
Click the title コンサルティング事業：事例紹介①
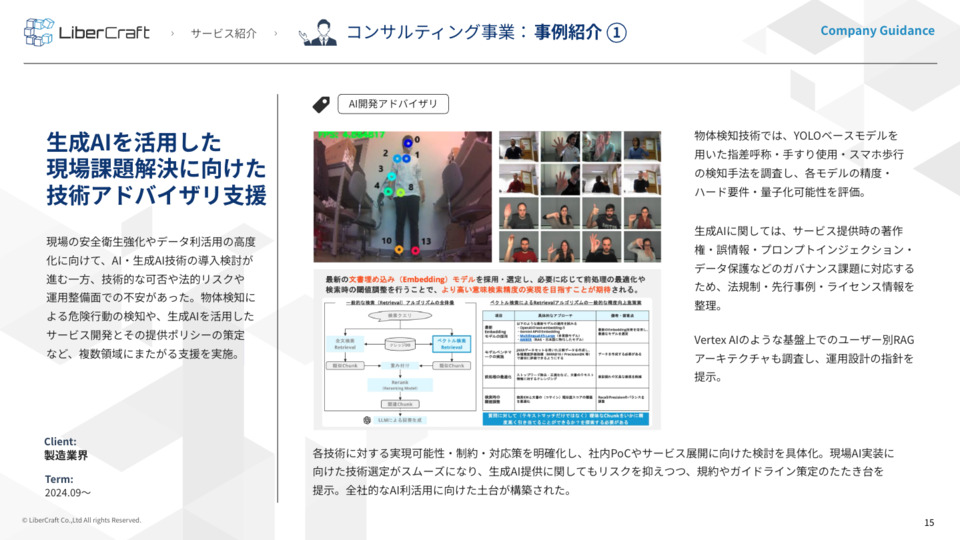tap(487, 32)
